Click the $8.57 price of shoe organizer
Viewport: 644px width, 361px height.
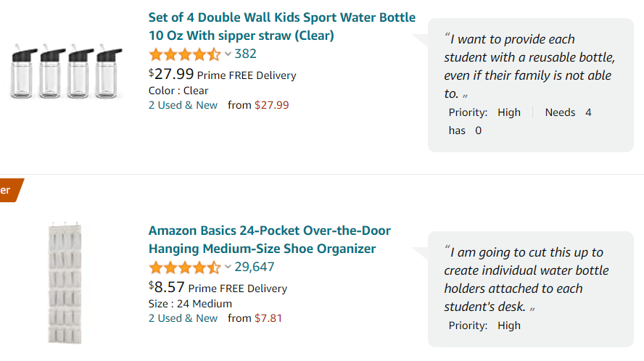point(166,287)
